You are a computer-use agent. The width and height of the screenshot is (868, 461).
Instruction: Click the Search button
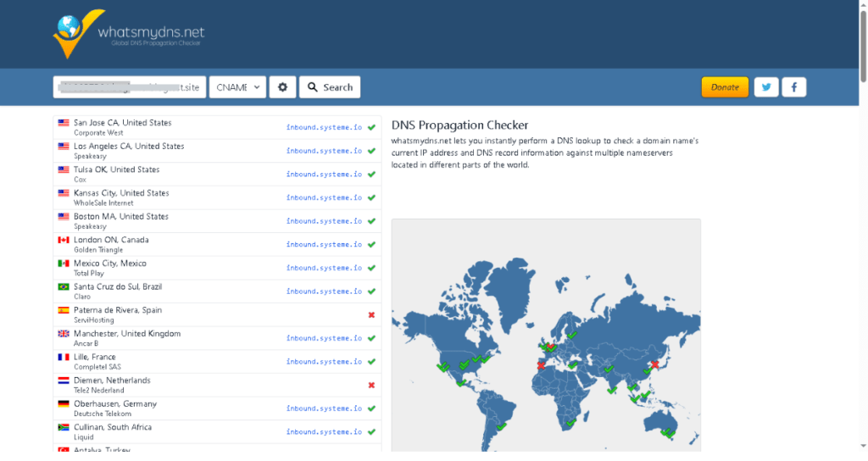tap(330, 87)
